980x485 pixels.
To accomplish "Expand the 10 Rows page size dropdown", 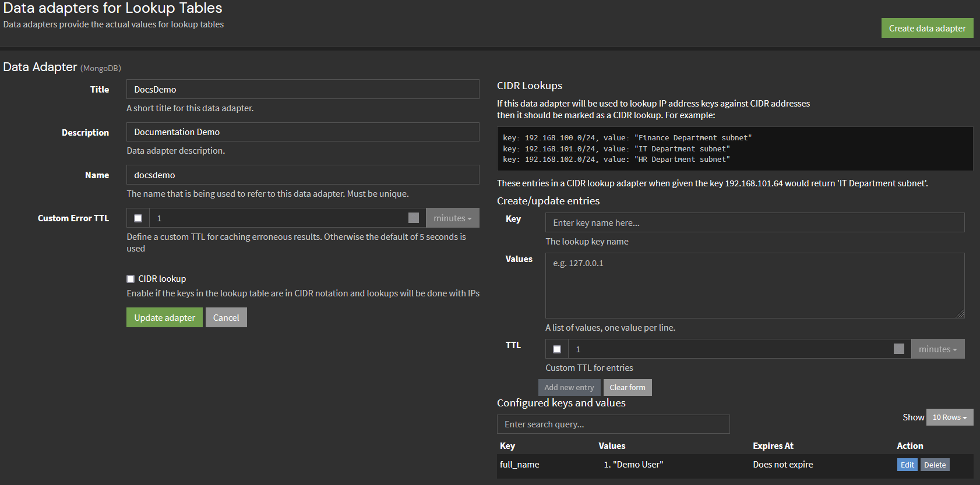I will 949,417.
